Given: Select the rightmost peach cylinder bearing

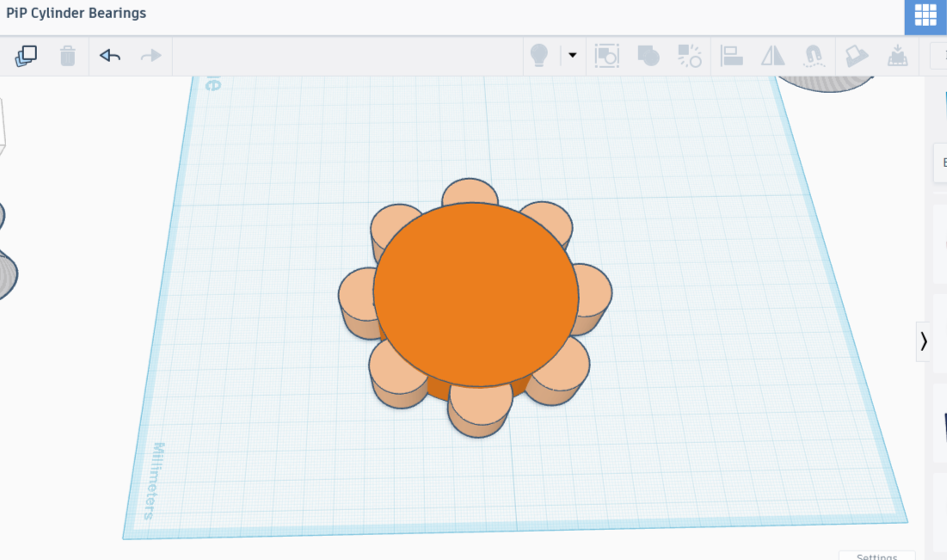Looking at the screenshot, I should click(594, 299).
